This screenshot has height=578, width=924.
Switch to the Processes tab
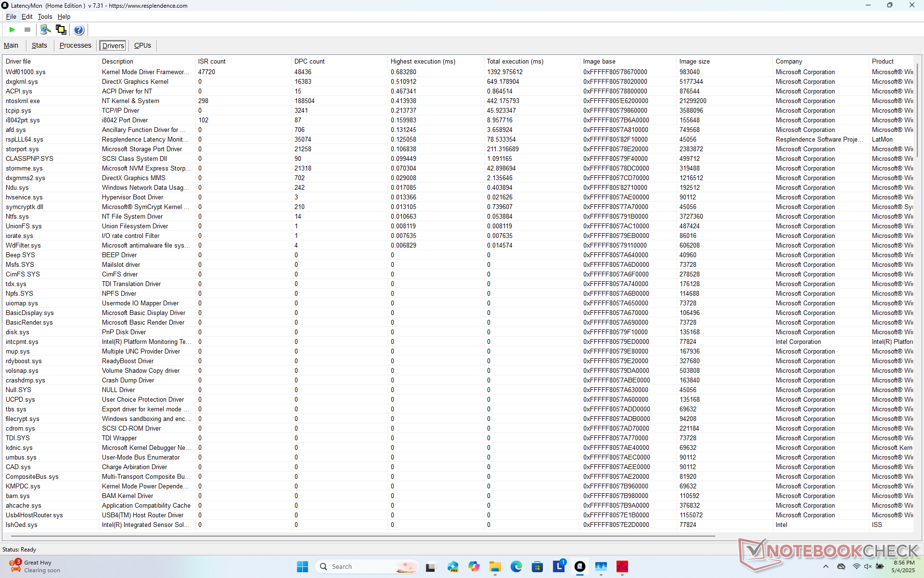75,45
